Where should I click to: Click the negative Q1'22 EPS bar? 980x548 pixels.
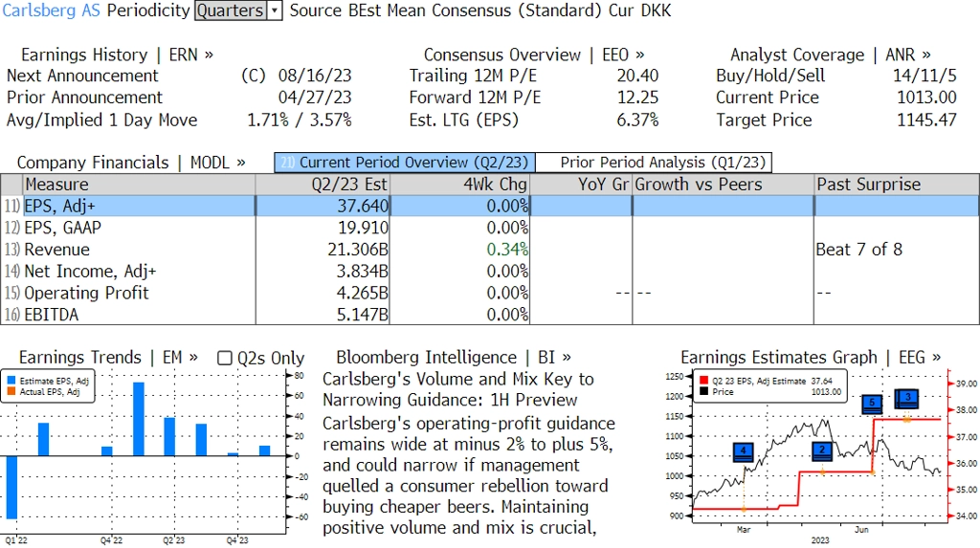coord(11,488)
